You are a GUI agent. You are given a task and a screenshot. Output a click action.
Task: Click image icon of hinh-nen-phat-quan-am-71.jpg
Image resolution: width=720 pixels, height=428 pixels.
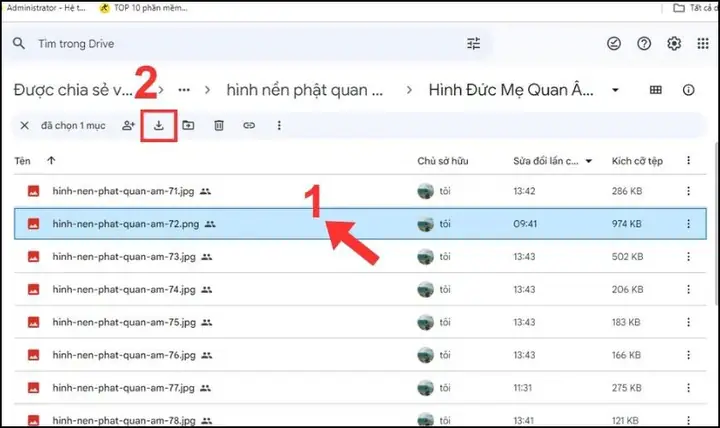(x=34, y=191)
